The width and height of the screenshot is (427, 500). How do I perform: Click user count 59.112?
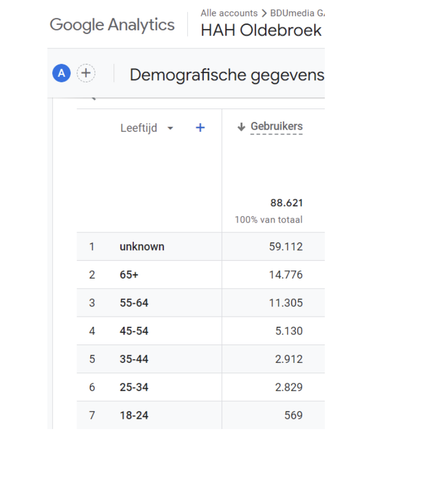click(x=286, y=247)
